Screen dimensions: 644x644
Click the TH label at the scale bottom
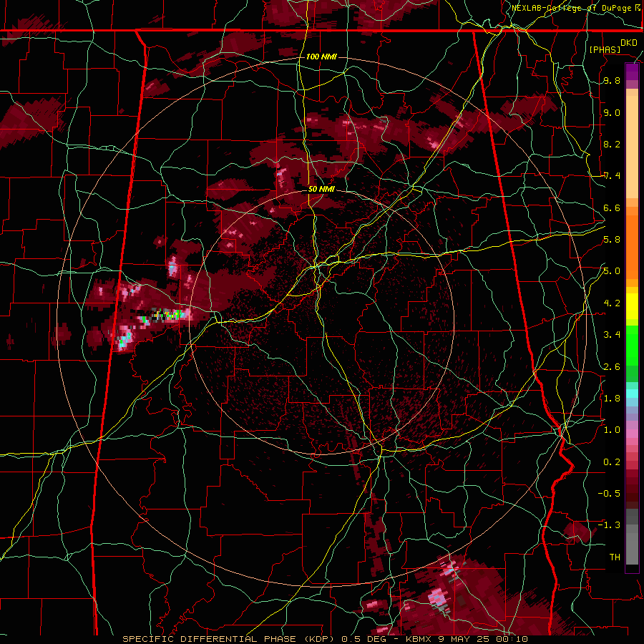click(615, 557)
